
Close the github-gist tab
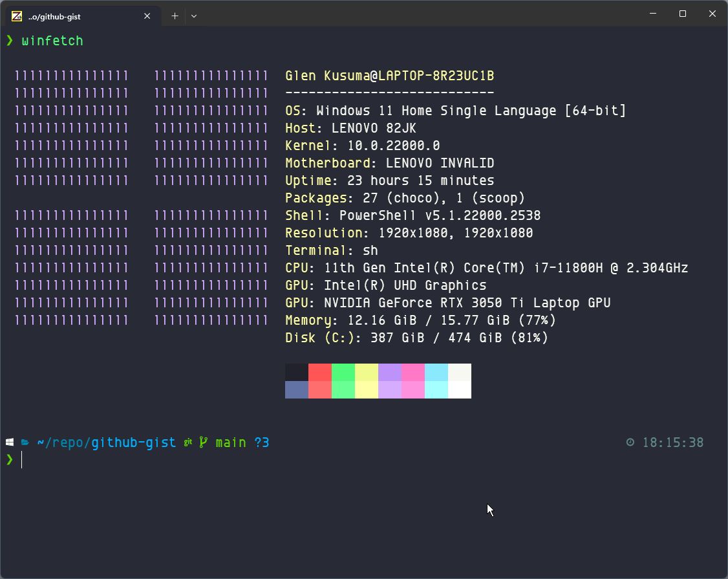click(x=147, y=16)
